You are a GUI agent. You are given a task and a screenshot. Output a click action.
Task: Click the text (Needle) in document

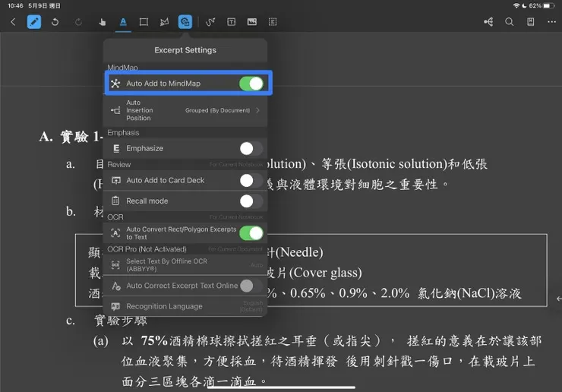(x=299, y=252)
